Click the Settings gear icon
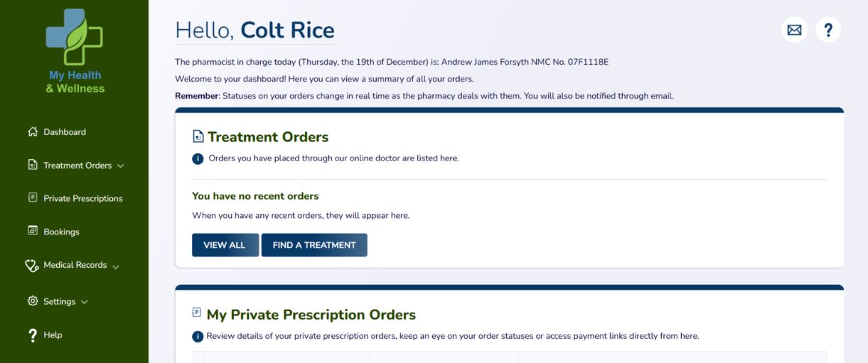This screenshot has width=868, height=363. pos(32,301)
